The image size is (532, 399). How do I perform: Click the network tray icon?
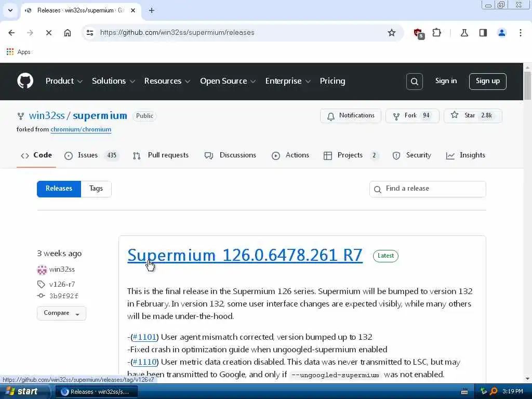pos(484,391)
